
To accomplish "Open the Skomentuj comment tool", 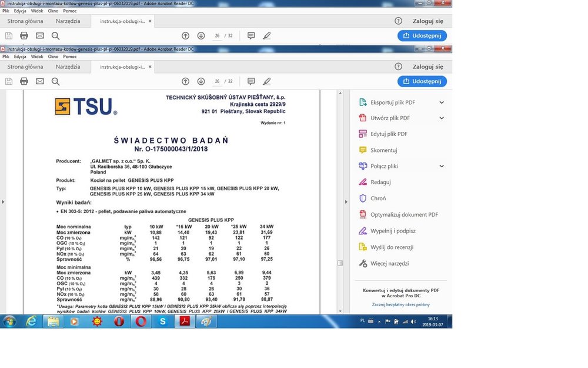I will pos(383,150).
